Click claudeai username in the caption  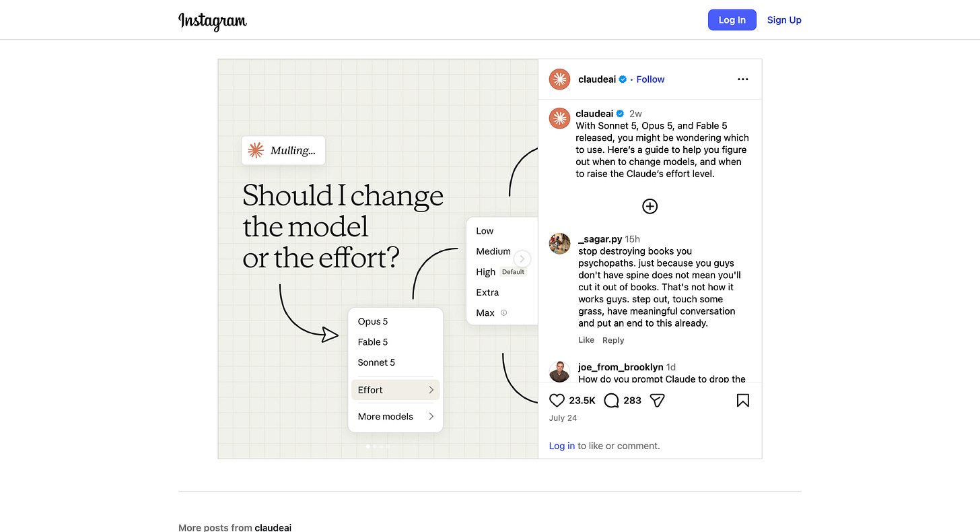click(x=594, y=114)
